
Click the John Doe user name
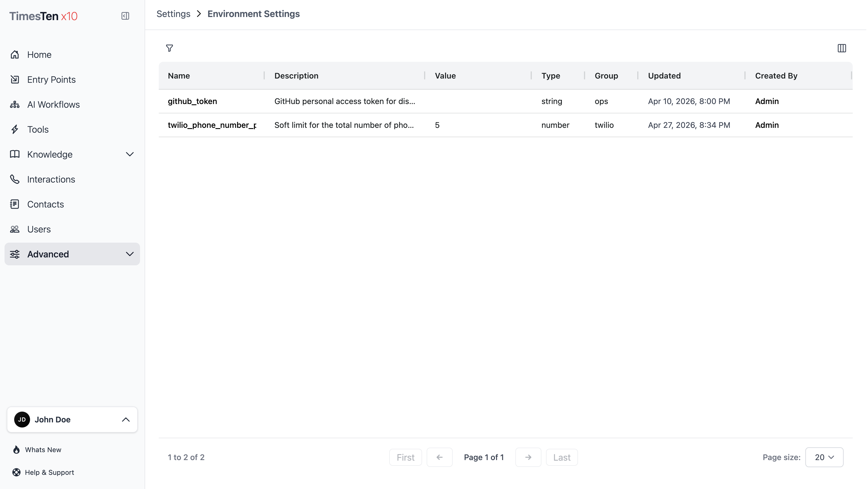click(52, 419)
